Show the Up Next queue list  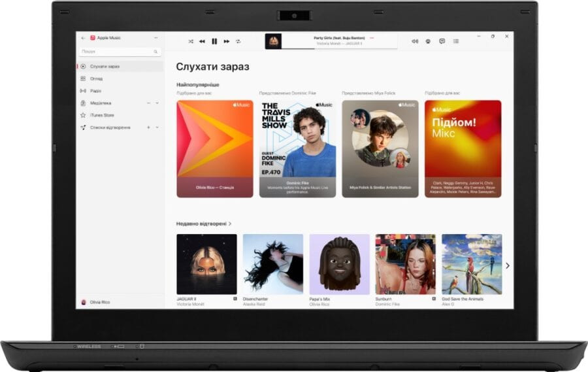[x=456, y=41]
